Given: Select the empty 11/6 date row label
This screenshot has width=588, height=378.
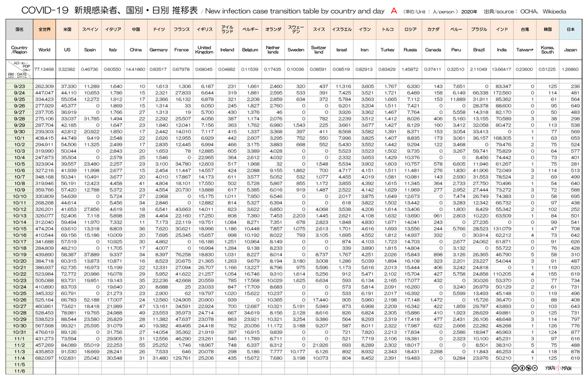Looking at the screenshot, I should click(x=20, y=371).
